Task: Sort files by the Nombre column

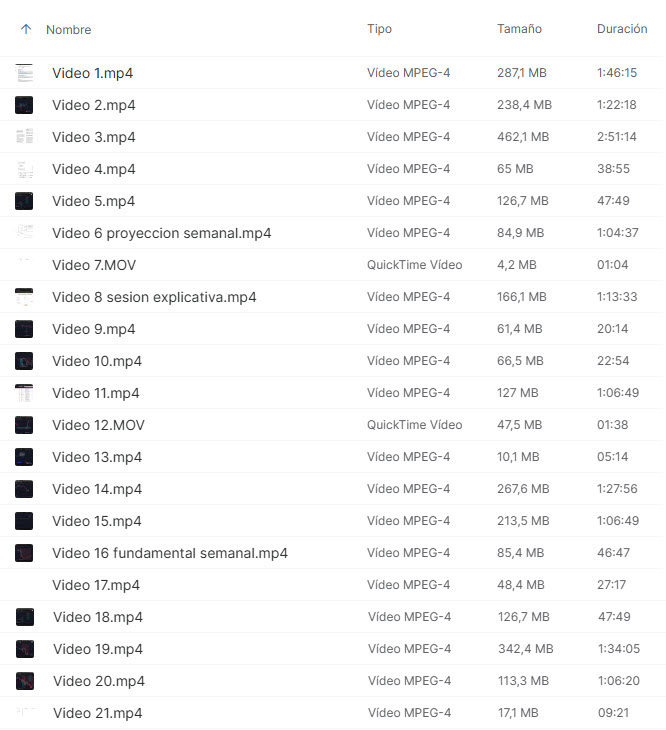Action: 69,30
